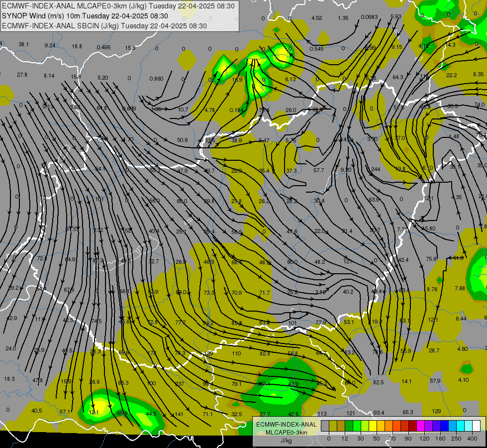487x448 pixels.
Task: Select the lime yellow-green legend swatch
Action: [x=365, y=426]
